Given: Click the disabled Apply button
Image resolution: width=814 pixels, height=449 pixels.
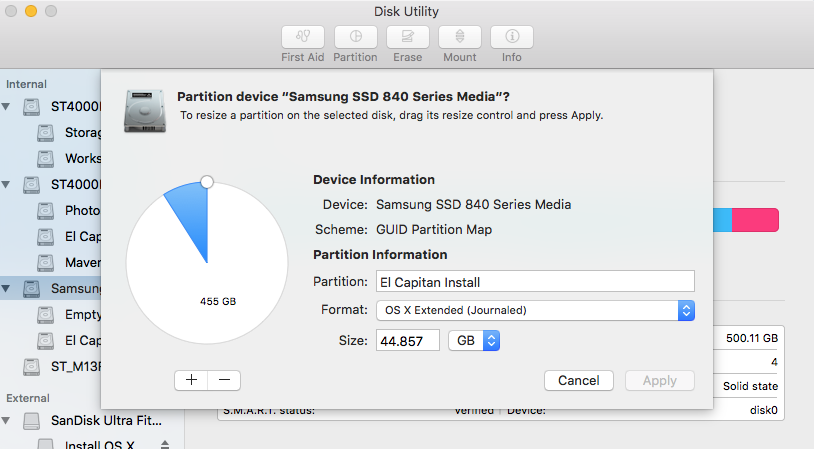Looking at the screenshot, I should 660,380.
